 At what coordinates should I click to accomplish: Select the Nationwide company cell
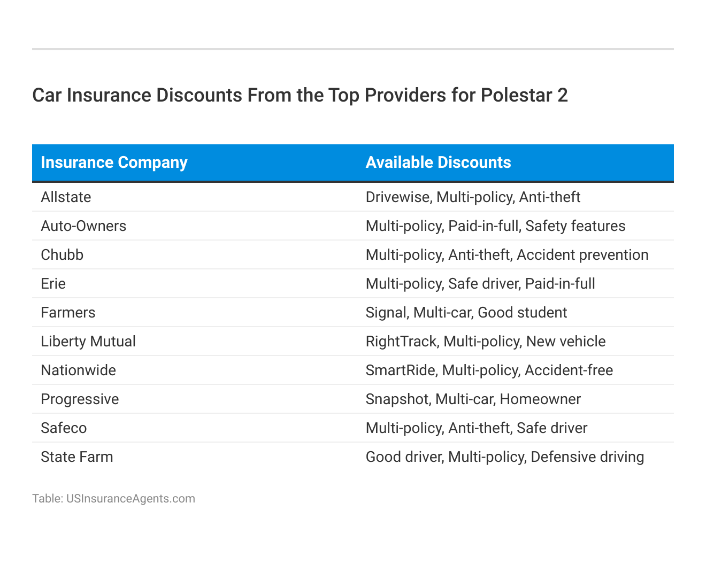(78, 370)
